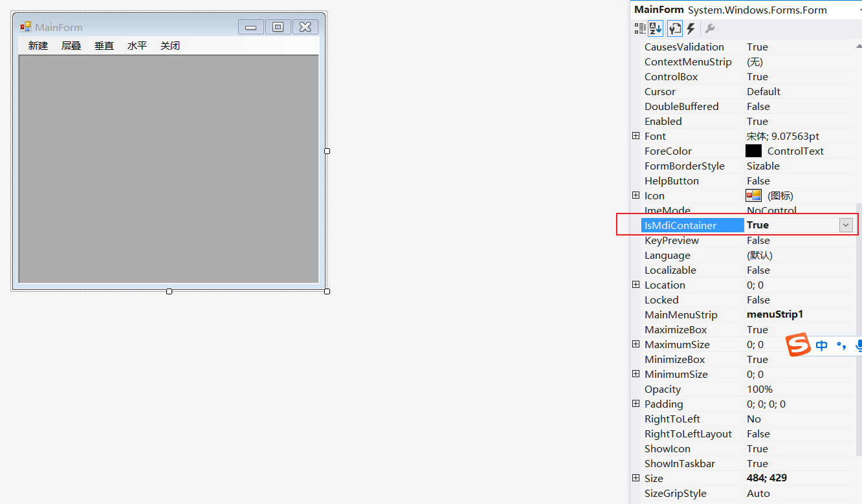
Task: Select the FormBorderStyle value Sizable
Action: pos(763,166)
